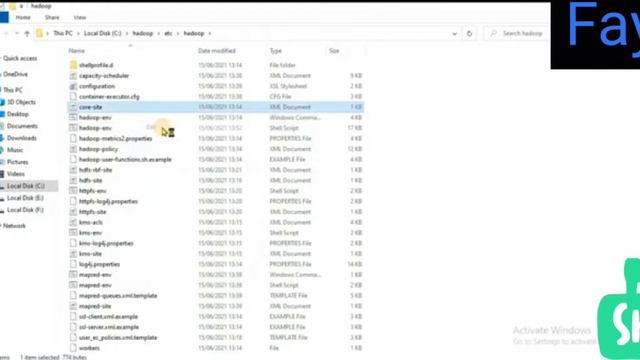Open 3D Objects in navigation pane

(21, 102)
